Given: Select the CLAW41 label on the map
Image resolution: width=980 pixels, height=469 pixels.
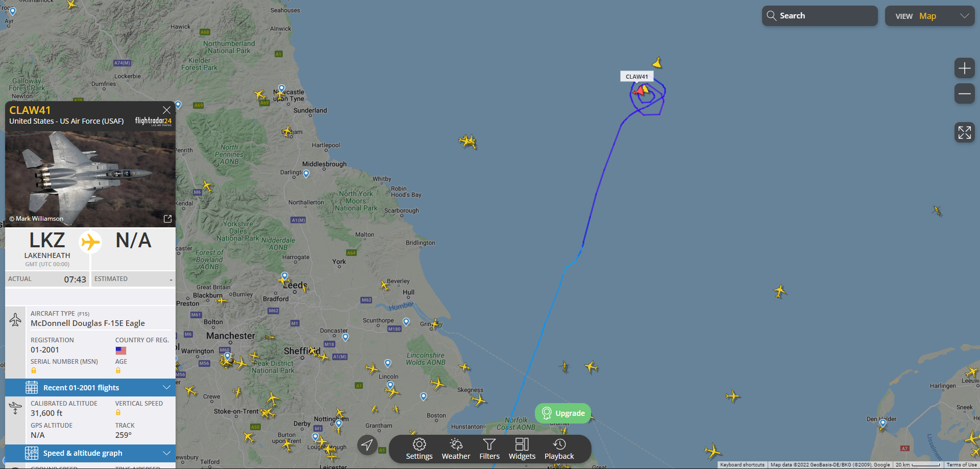Looking at the screenshot, I should click(636, 77).
